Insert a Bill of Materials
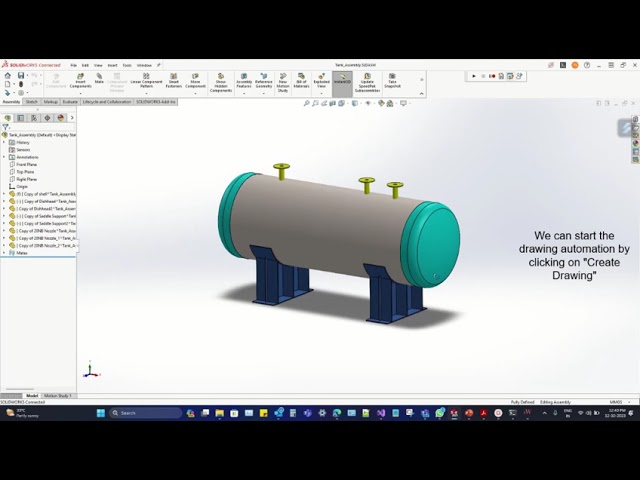The height and width of the screenshot is (480, 640). click(x=301, y=81)
